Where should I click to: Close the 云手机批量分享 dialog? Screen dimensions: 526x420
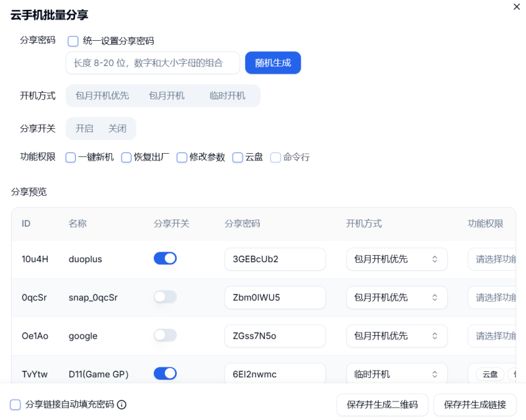[x=517, y=7]
